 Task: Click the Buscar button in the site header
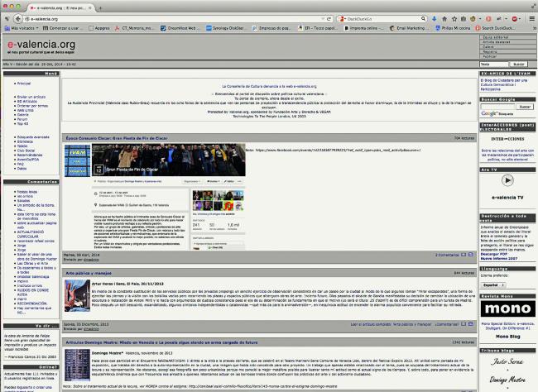519,65
